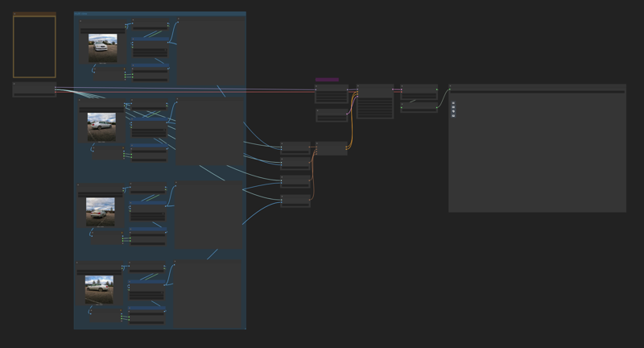Select the bottom car image thumbnail in the group
This screenshot has height=348, width=644.
[x=99, y=289]
